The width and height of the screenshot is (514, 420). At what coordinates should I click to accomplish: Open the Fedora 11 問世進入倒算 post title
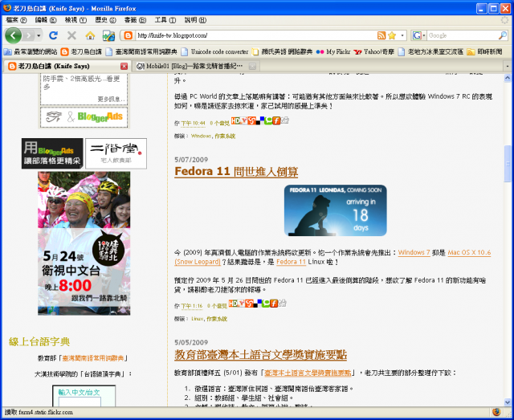coord(236,172)
